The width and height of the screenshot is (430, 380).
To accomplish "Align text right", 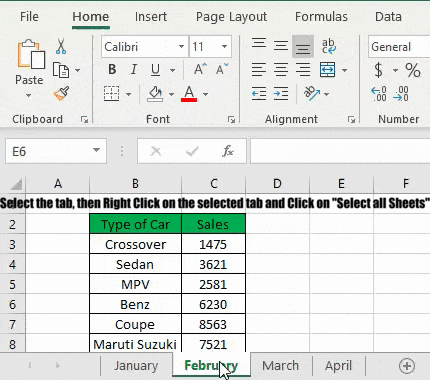I will click(303, 70).
